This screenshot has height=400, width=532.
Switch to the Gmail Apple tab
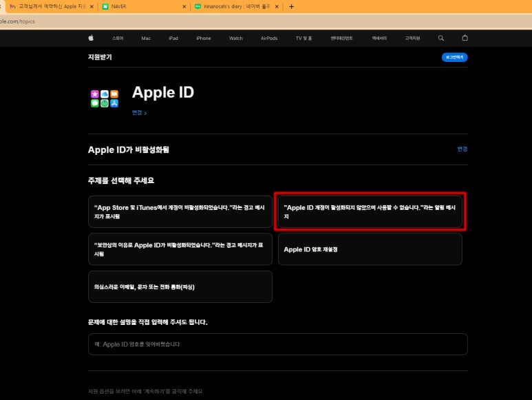[51, 6]
